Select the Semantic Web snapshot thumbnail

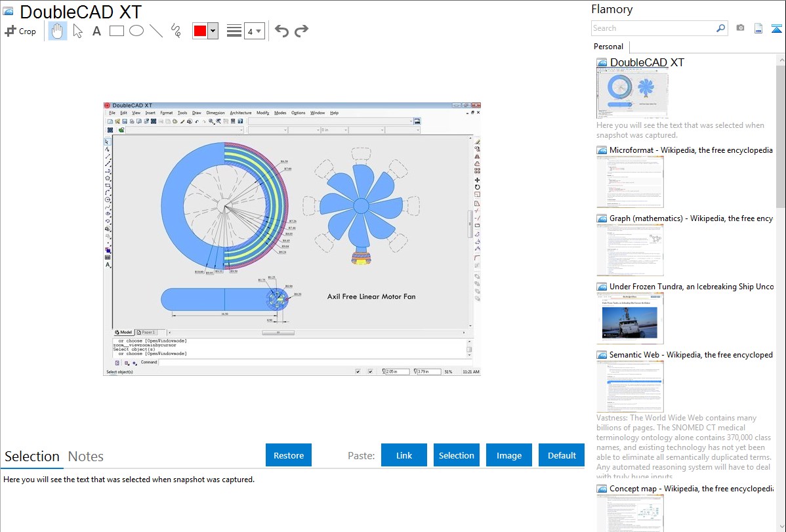(x=630, y=386)
